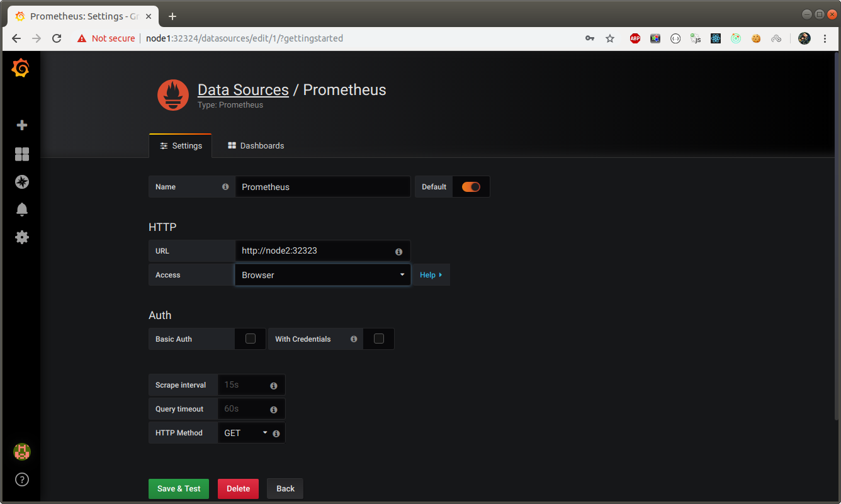Switch to the Settings tab
Viewport: 841px width, 504px height.
[181, 145]
